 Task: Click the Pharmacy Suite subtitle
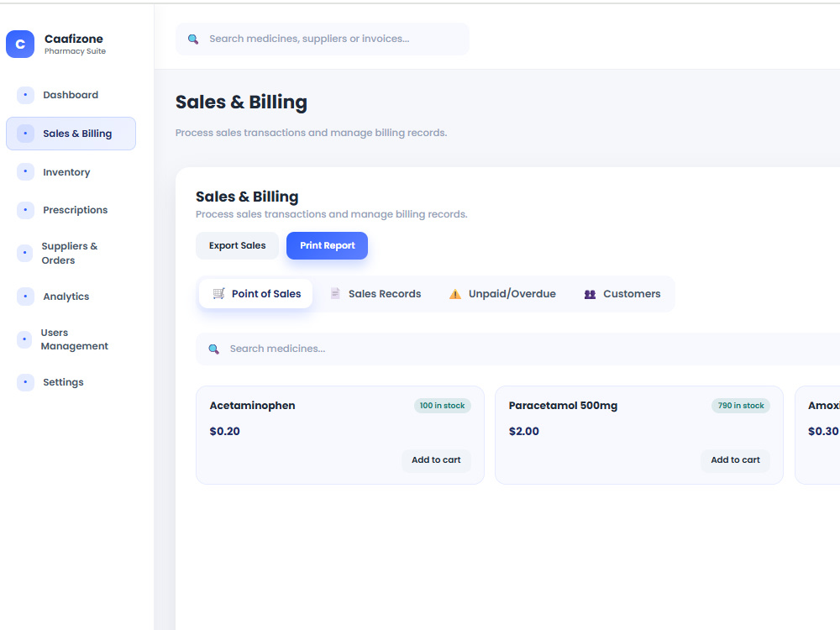tap(75, 51)
